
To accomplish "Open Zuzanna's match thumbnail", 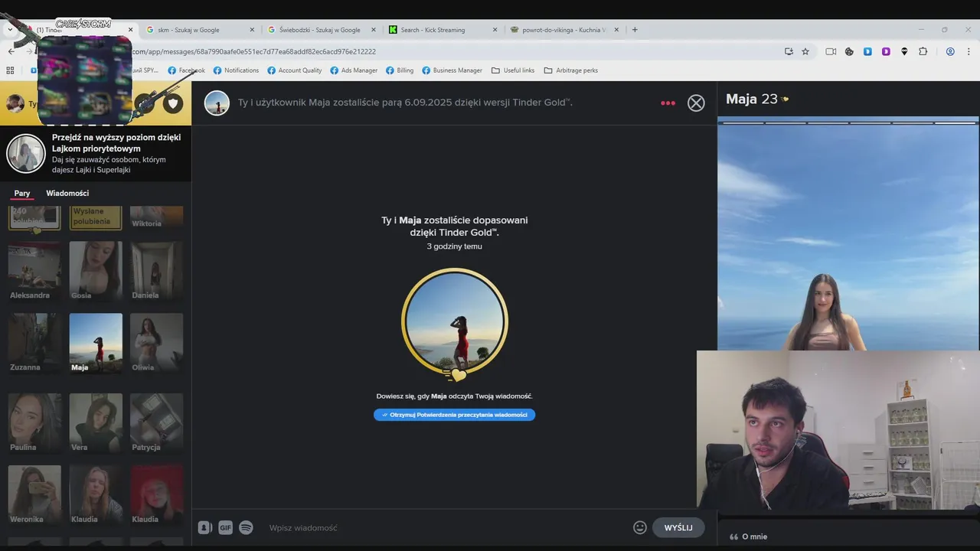I will pos(34,343).
